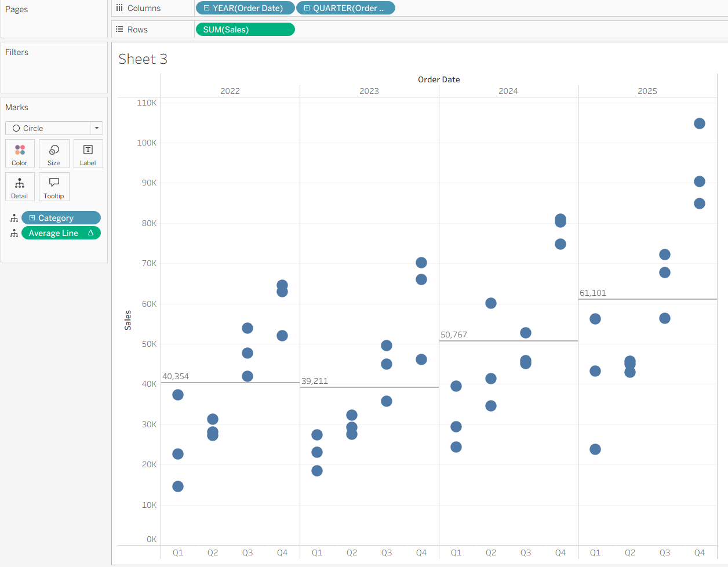Click the 39,211 average label
This screenshot has height=567, width=728.
pyautogui.click(x=315, y=381)
